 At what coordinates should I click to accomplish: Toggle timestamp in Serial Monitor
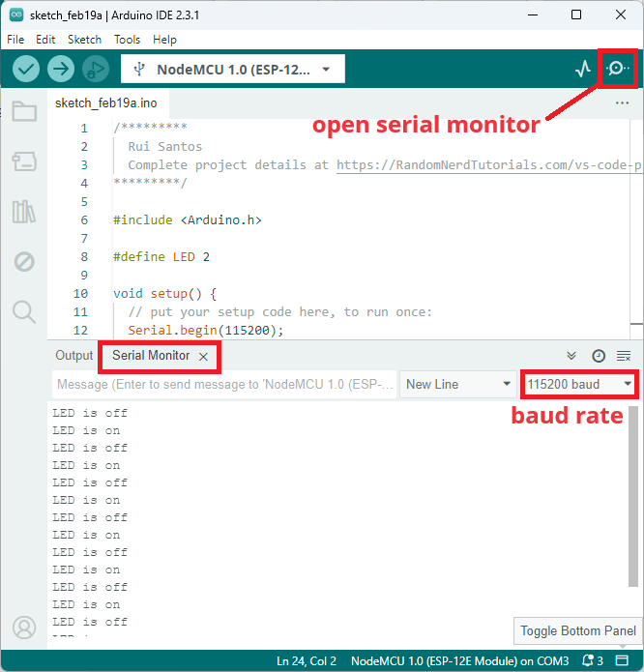[x=599, y=356]
